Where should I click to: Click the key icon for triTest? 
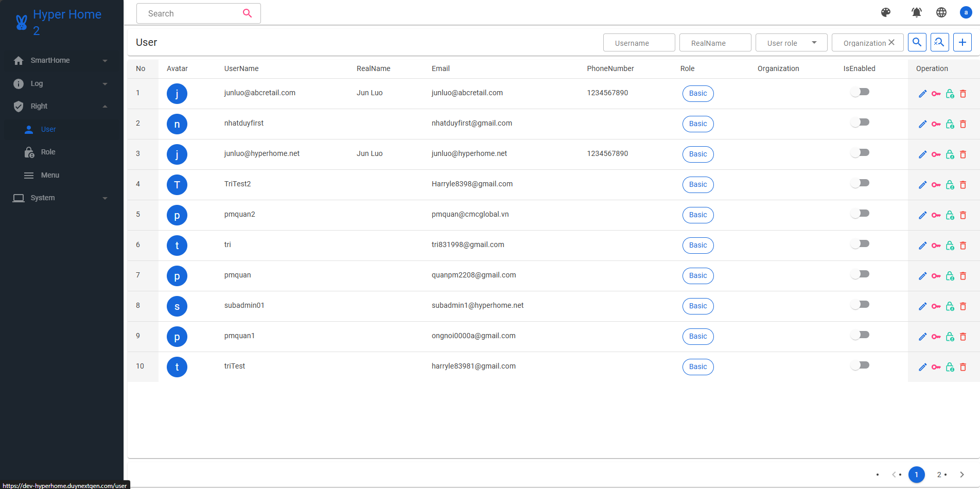[x=936, y=367]
